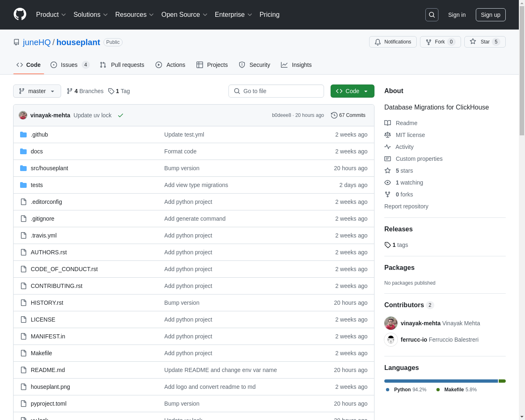
Task: Open the juneHQ owner link
Action: point(37,42)
